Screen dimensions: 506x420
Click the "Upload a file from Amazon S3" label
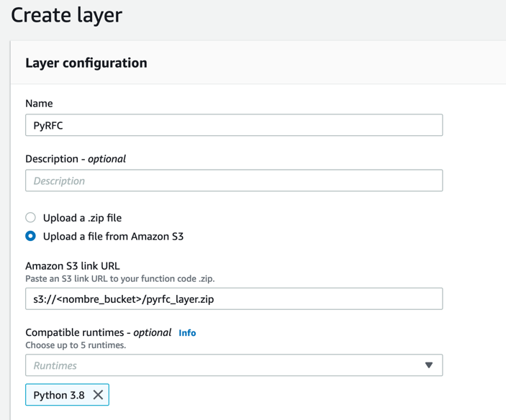113,236
